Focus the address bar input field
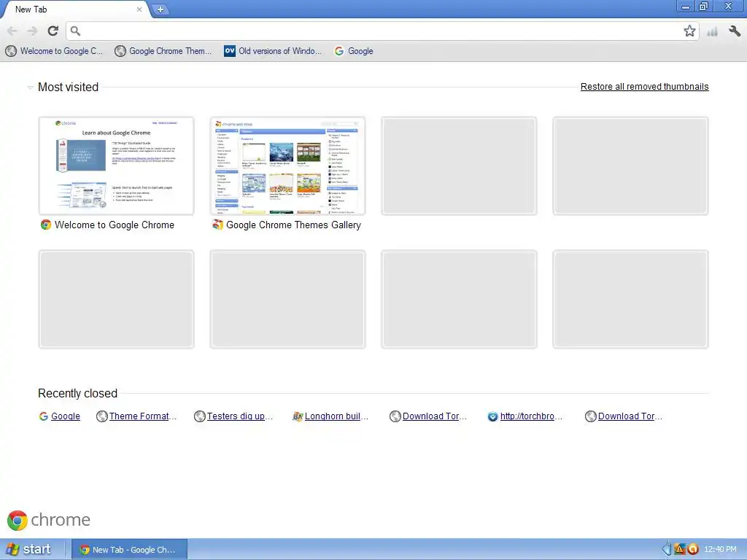This screenshot has height=560, width=747. pyautogui.click(x=381, y=31)
